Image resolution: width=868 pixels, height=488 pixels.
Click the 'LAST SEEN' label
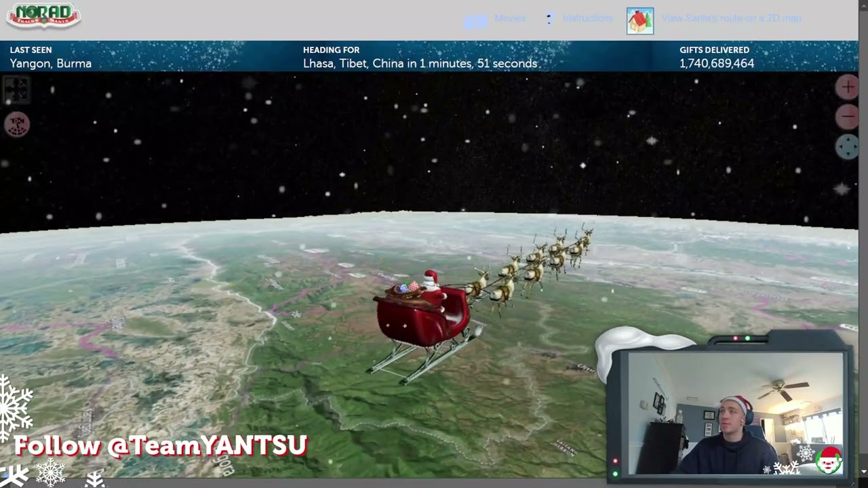31,50
